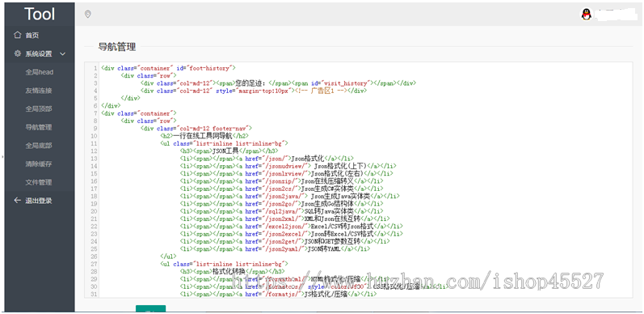Screen dimensions: 644x314
Task: Click the h2 line 一行在线工具网导航
Action: [204, 136]
